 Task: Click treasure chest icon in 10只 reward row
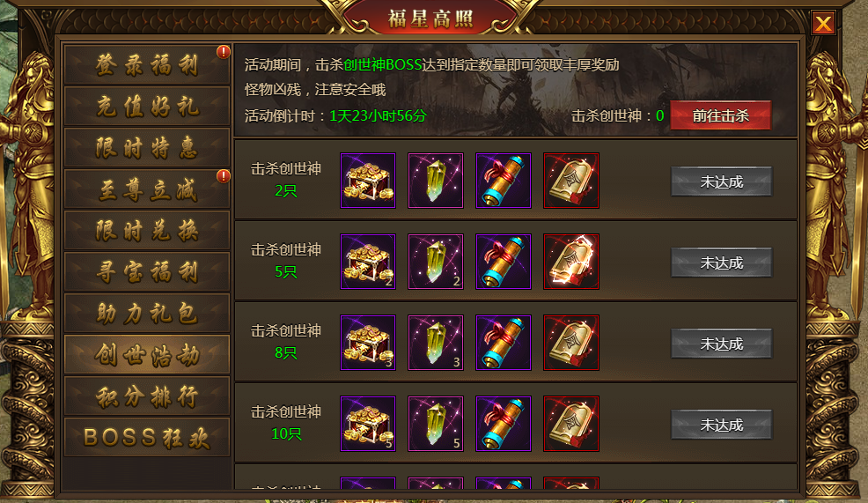(368, 424)
